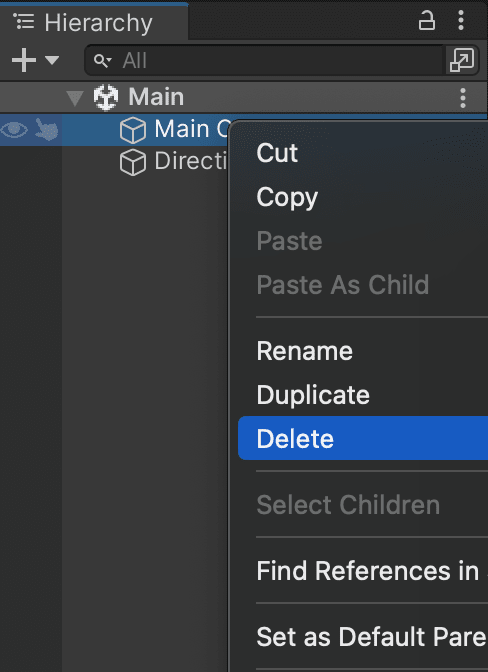The height and width of the screenshot is (672, 488).
Task: Click the plus icon to create an object
Action: (x=24, y=60)
